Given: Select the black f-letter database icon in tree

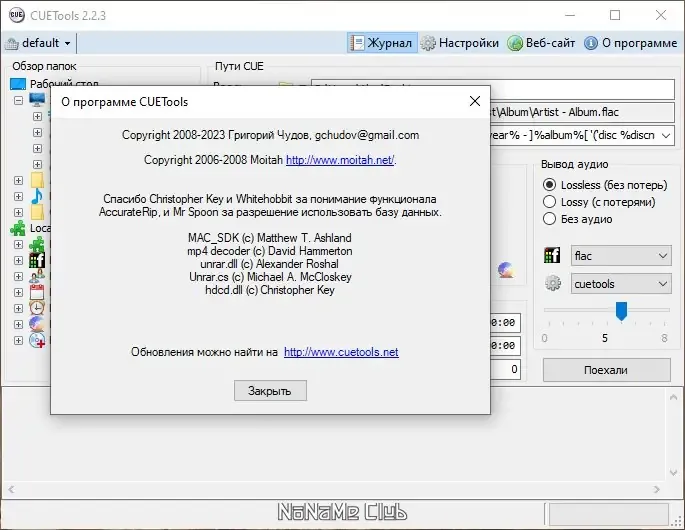Looking at the screenshot, I should tap(37, 260).
